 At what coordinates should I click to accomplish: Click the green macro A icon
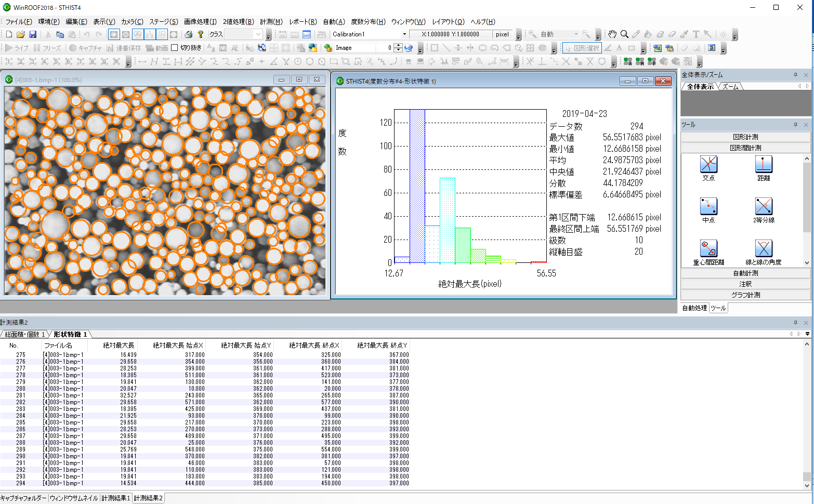(x=628, y=61)
